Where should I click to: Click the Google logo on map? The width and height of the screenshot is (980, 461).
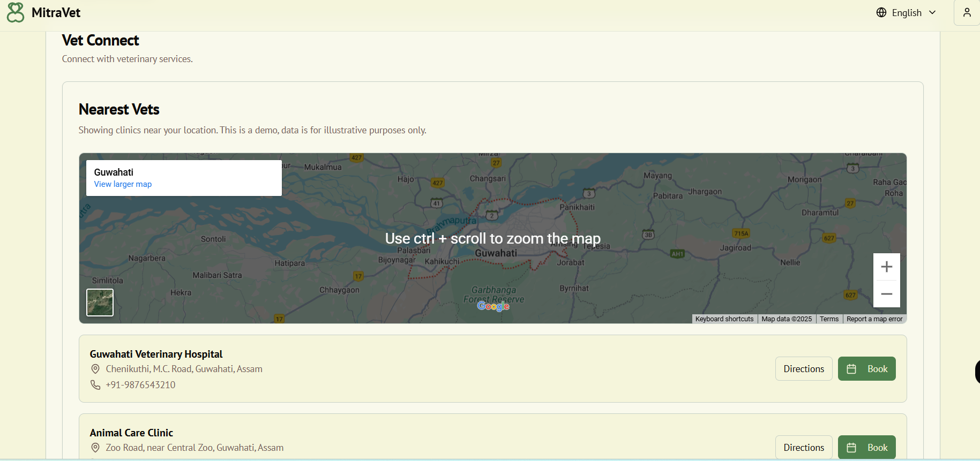pos(493,306)
